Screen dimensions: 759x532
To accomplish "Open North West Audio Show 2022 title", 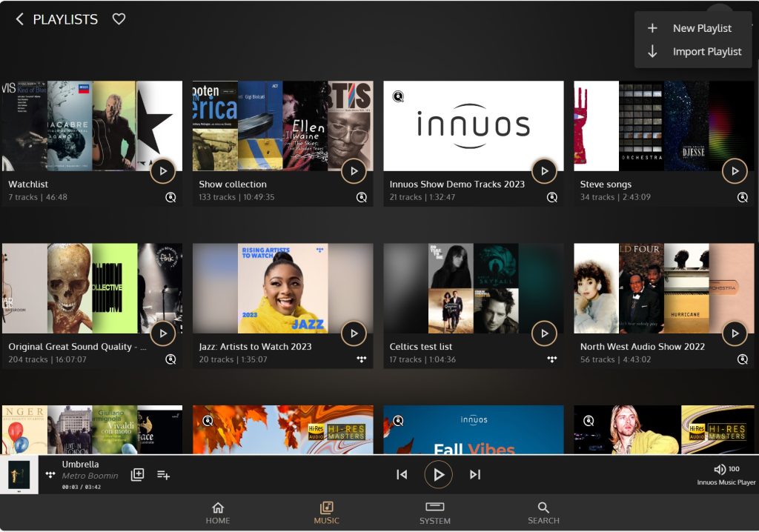I will click(x=643, y=346).
